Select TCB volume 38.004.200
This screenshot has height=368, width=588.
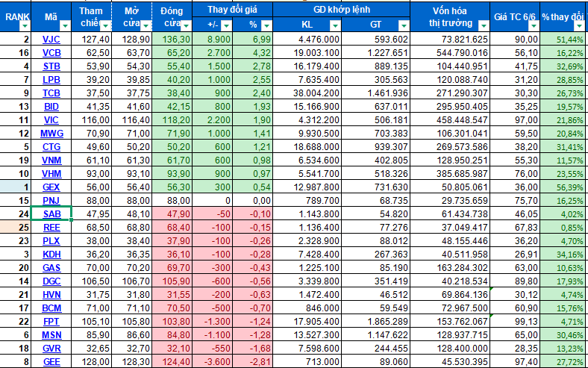tap(307, 93)
